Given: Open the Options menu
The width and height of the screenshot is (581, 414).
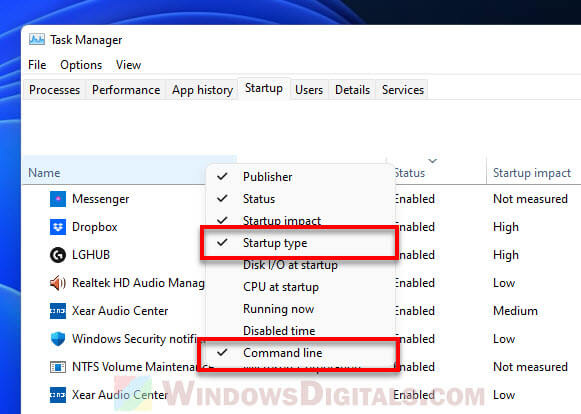Looking at the screenshot, I should [81, 65].
